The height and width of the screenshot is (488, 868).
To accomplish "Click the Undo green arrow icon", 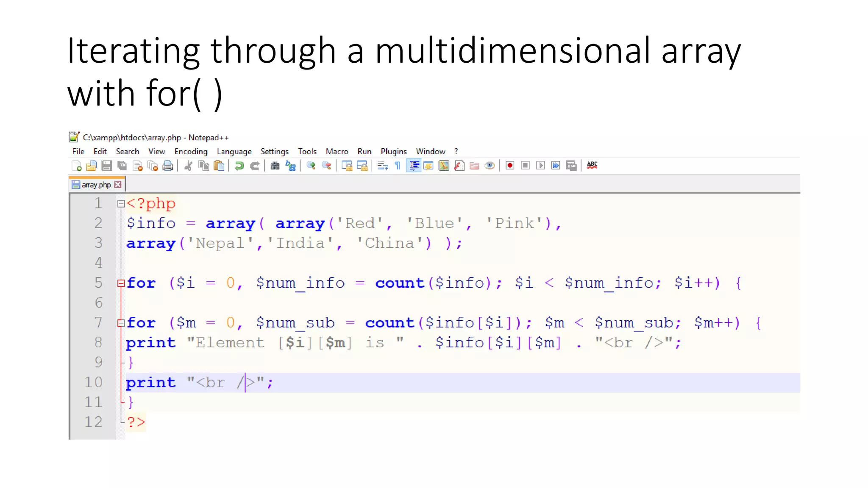I will click(239, 166).
